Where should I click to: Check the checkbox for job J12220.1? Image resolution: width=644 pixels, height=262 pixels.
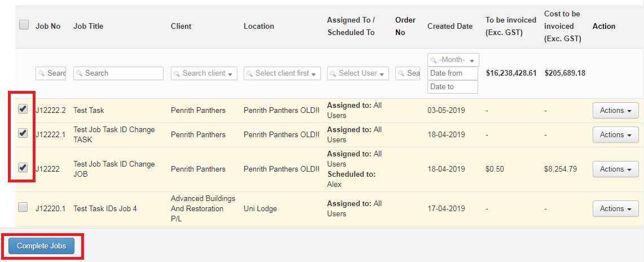pos(23,207)
